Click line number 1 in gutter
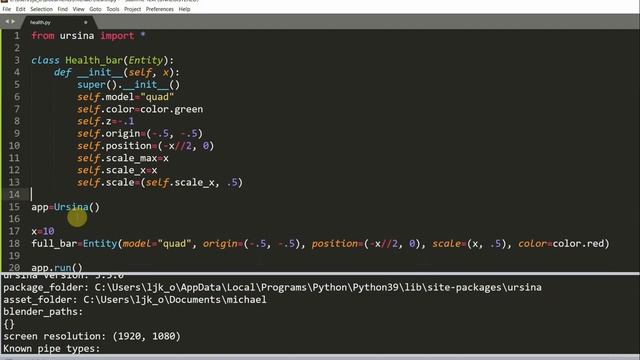 (x=17, y=36)
